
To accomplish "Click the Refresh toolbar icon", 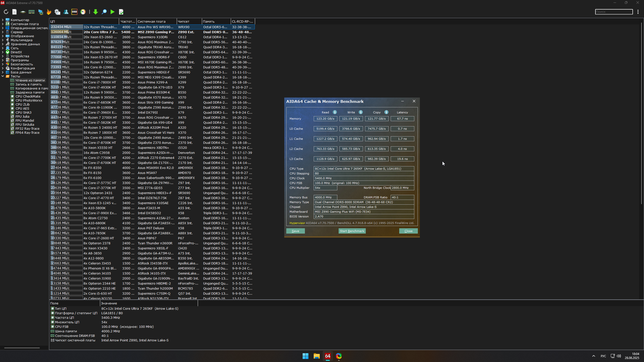I will (6, 12).
